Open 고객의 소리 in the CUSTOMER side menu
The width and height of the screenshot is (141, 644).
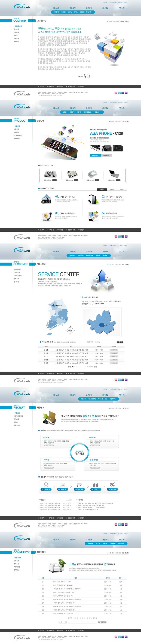coord(17,273)
